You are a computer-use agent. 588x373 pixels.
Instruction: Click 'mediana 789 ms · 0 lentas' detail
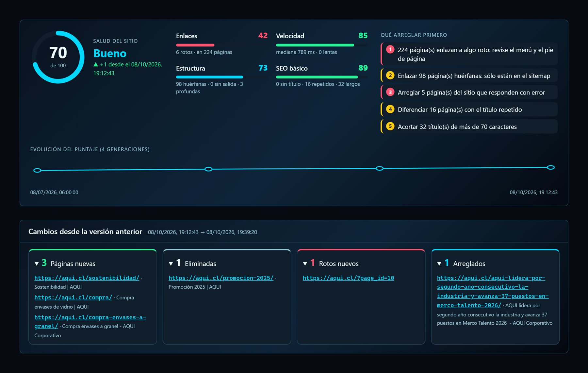coord(306,52)
